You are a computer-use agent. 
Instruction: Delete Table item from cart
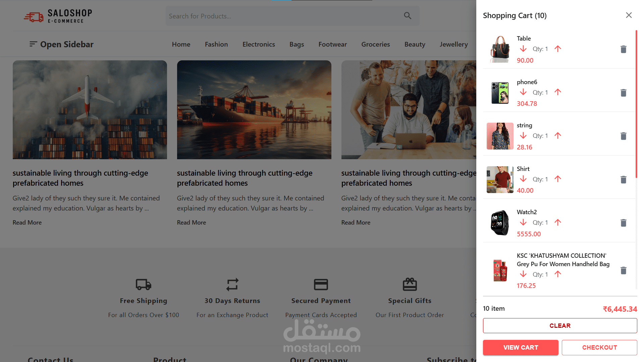(x=623, y=49)
